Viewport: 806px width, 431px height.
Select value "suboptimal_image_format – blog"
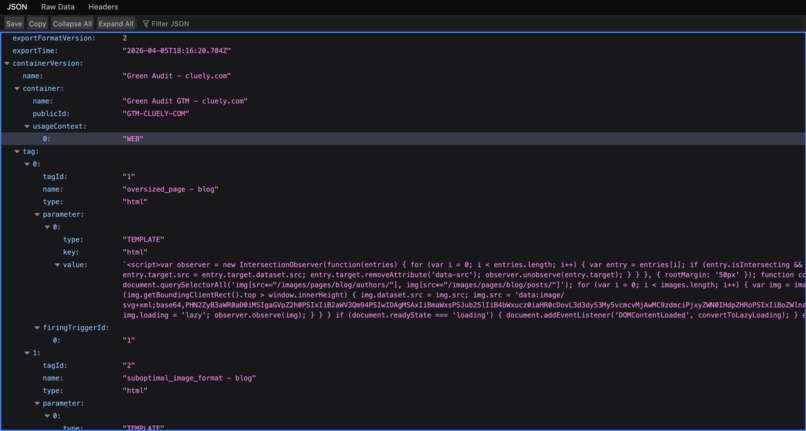pos(189,378)
